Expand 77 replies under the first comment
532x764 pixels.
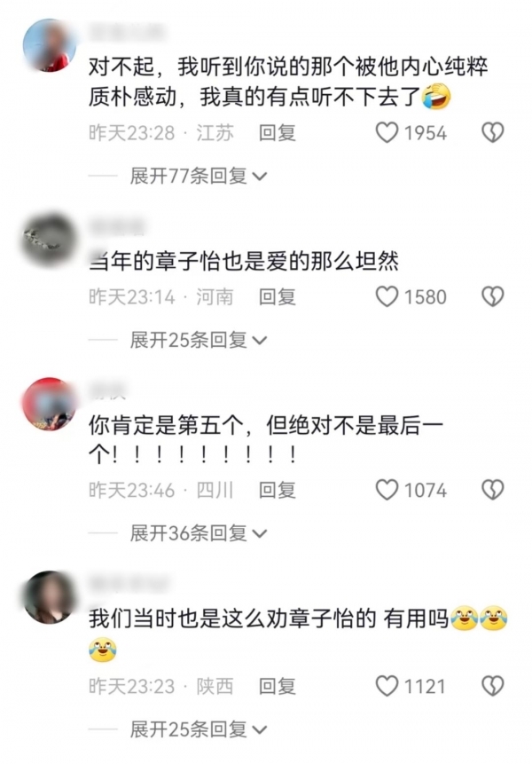coord(199,176)
